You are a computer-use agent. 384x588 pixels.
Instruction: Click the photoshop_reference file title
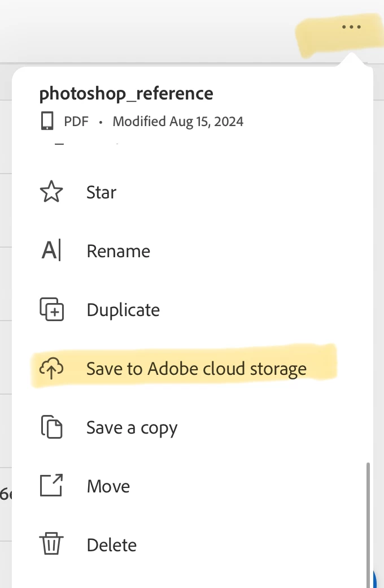coord(126,93)
